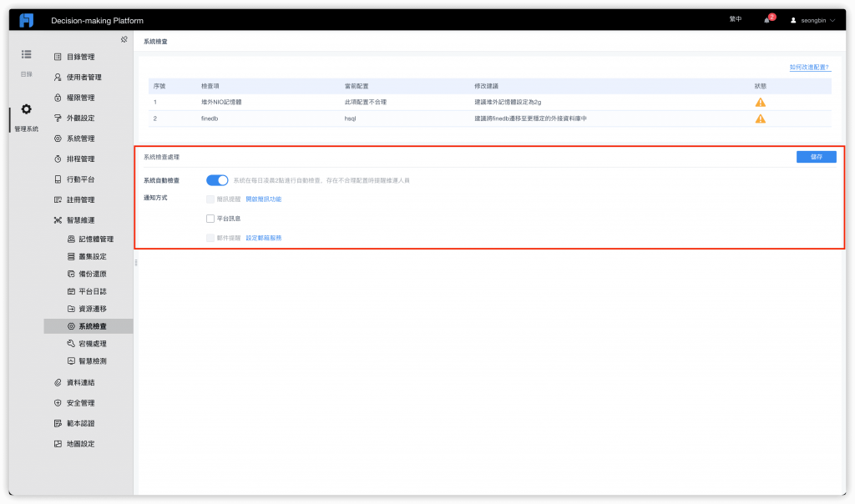Screen dimensions: 855x504
Task: Click the finedb check item cell
Action: 210,118
